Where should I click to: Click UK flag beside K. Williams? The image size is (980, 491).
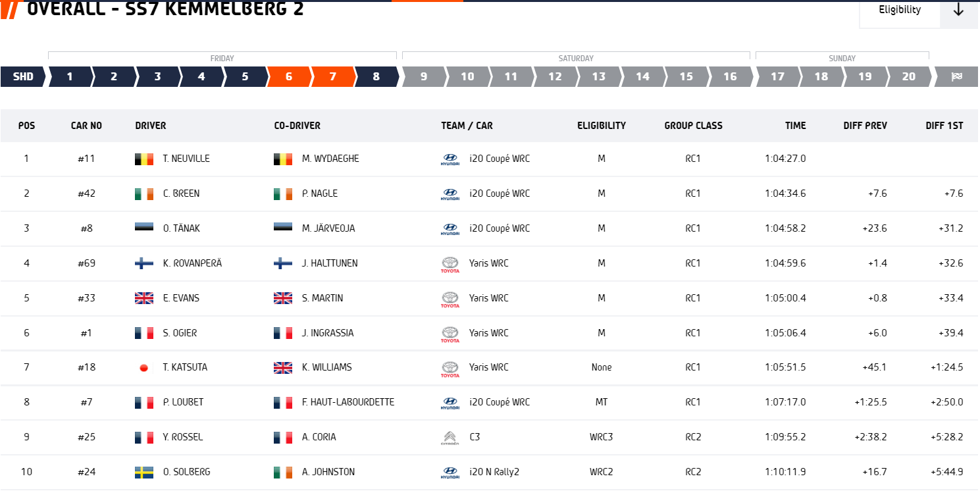[283, 367]
